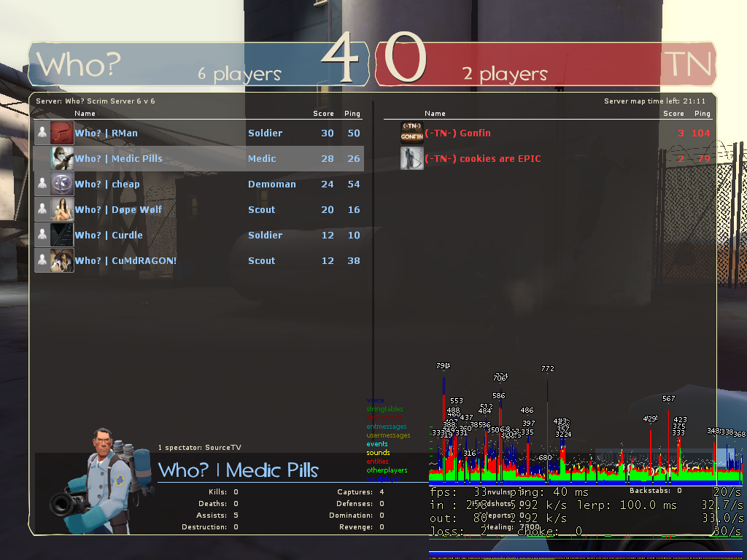Click CuMdRAGON!'s avatar picture
Viewport: 747px width, 560px height.
click(62, 260)
